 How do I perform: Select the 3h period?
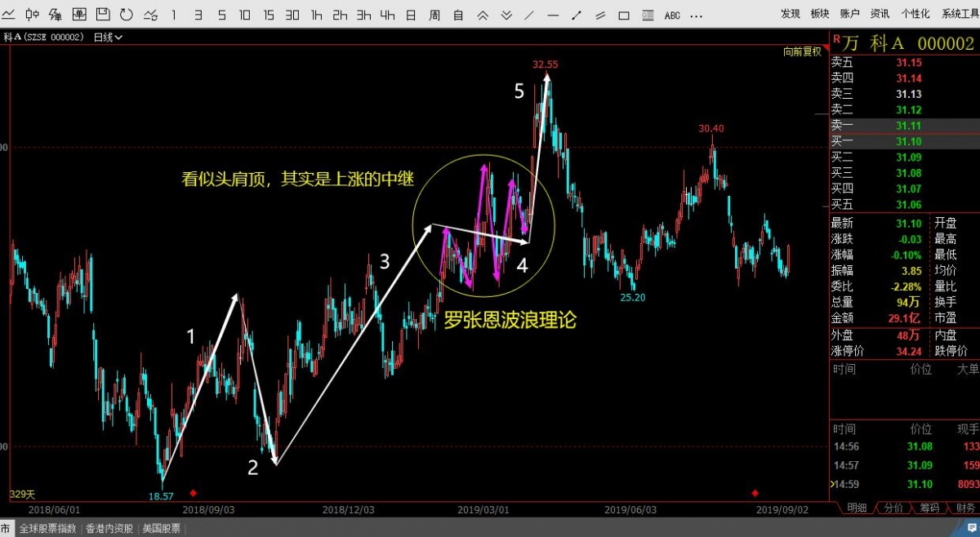[363, 15]
